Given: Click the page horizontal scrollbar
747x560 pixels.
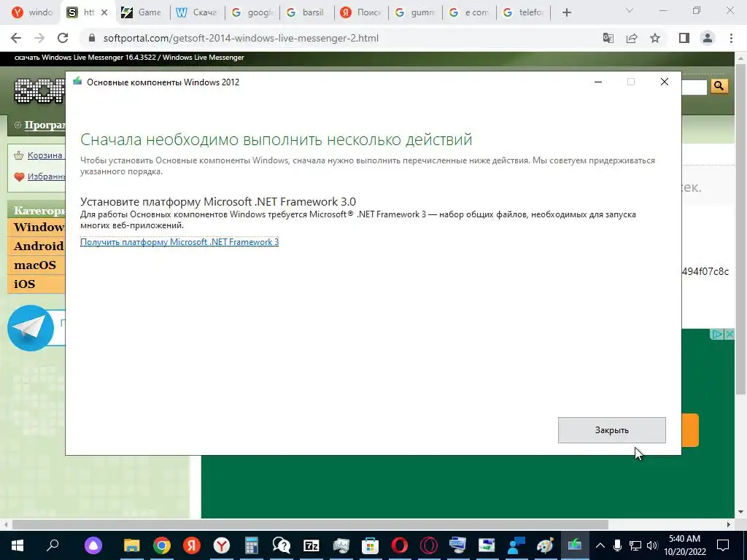Looking at the screenshot, I should [x=309, y=524].
